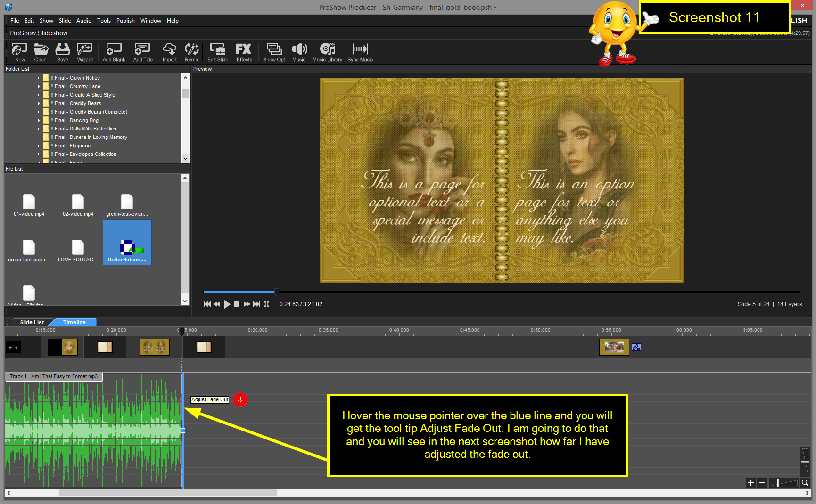Click the link icon beside the last timeline slide
816x504 pixels.
click(x=636, y=347)
